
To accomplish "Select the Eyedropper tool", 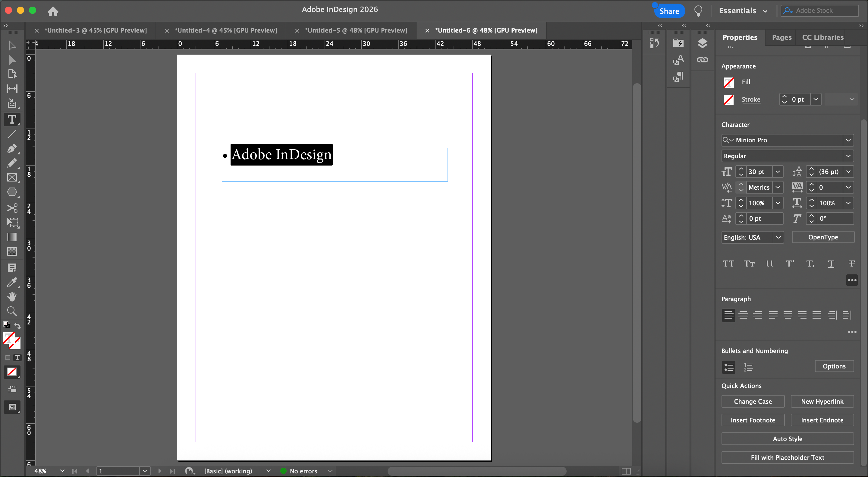I will (x=12, y=282).
